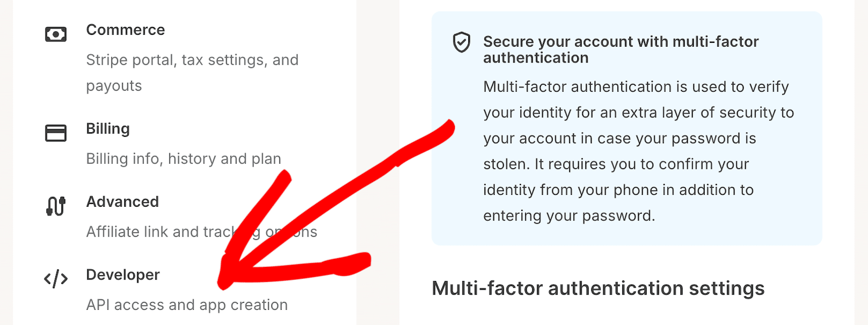Viewport: 868px width, 325px height.
Task: Open the Commerce settings section
Action: pos(125,30)
